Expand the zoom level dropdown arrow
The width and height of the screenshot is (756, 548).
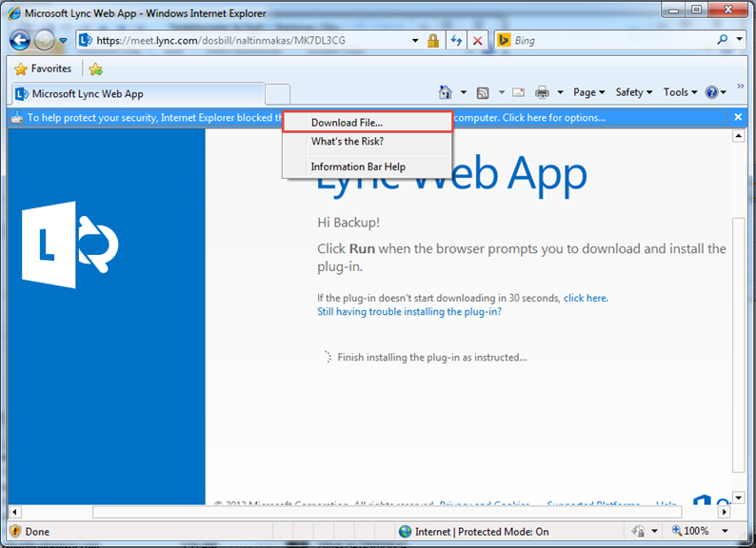click(725, 531)
